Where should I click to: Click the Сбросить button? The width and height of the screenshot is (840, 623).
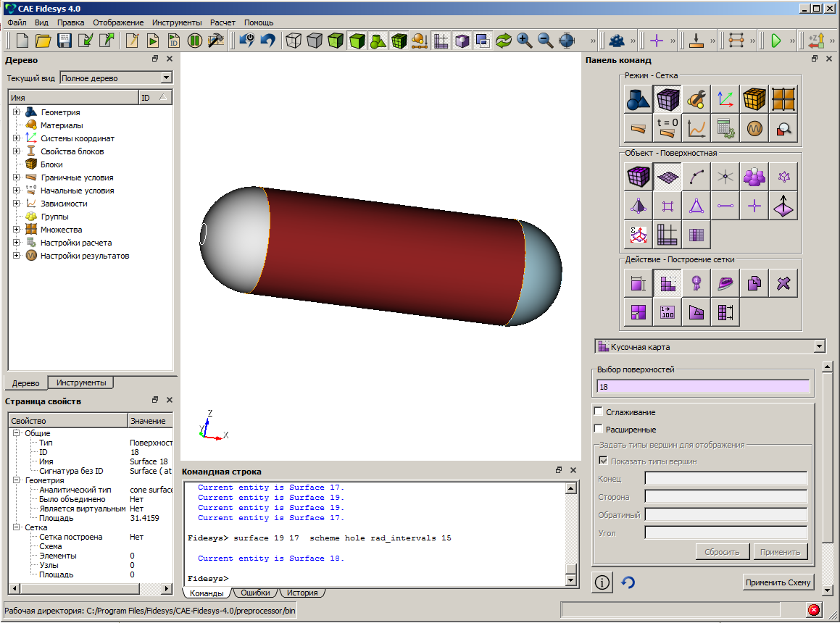point(722,552)
